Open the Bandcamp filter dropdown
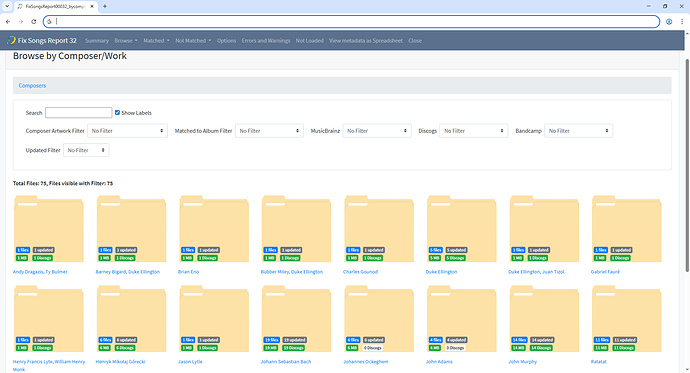Screen dimensions: 690x373 [579, 131]
